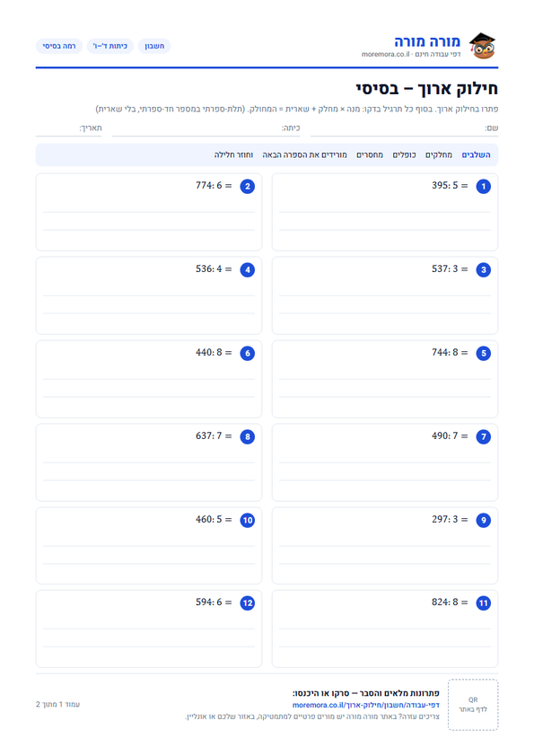Click the השלבים steps label
This screenshot has width=534, height=756.
point(477,154)
